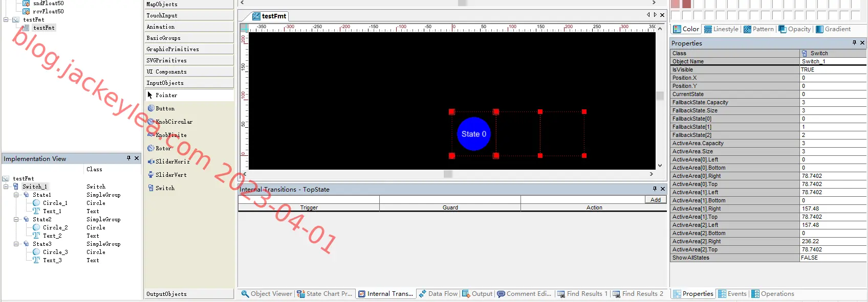Select the SliderVert input object
This screenshot has height=302, width=868.
pyautogui.click(x=170, y=175)
